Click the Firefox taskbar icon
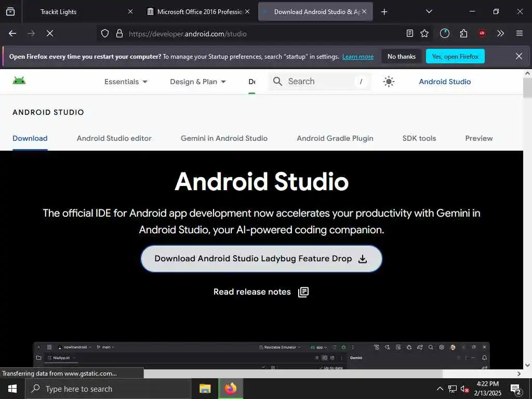 coord(230,389)
